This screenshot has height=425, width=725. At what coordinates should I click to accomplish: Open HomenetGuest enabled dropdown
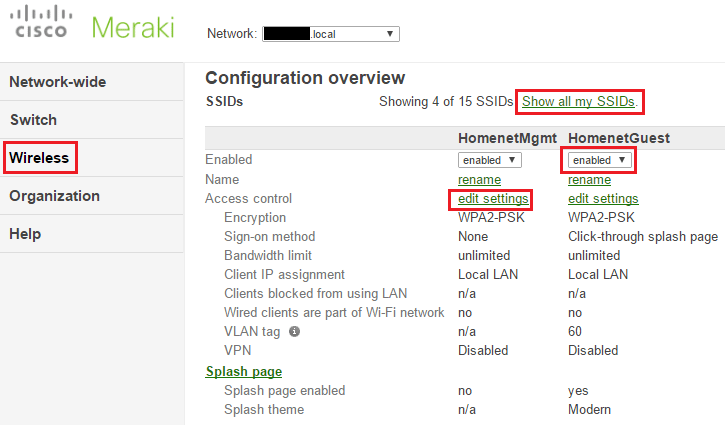click(x=600, y=160)
